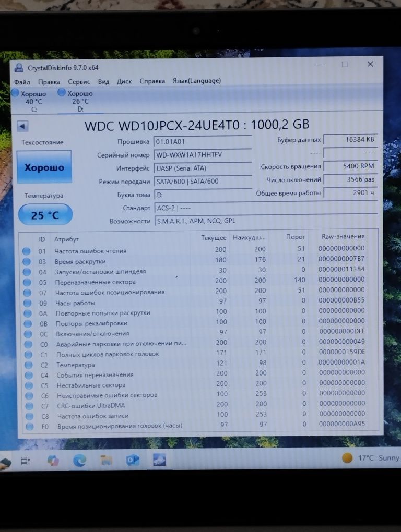Viewport: 401px width, 532px height.
Task: Open the Вид menu
Action: click(x=103, y=81)
